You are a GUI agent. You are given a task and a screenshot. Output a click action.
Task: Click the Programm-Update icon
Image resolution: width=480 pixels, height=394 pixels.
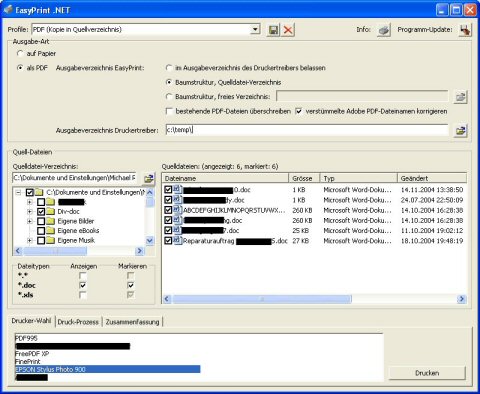465,30
